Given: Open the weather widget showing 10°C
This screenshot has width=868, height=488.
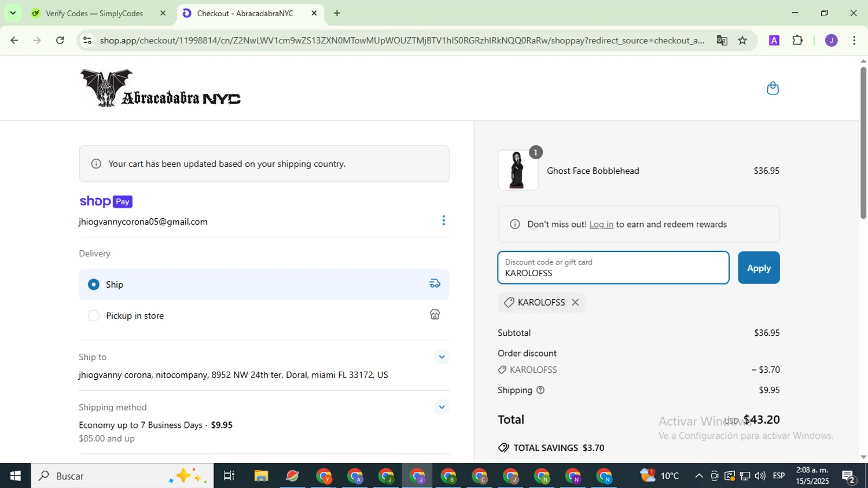Looking at the screenshot, I should tap(660, 476).
